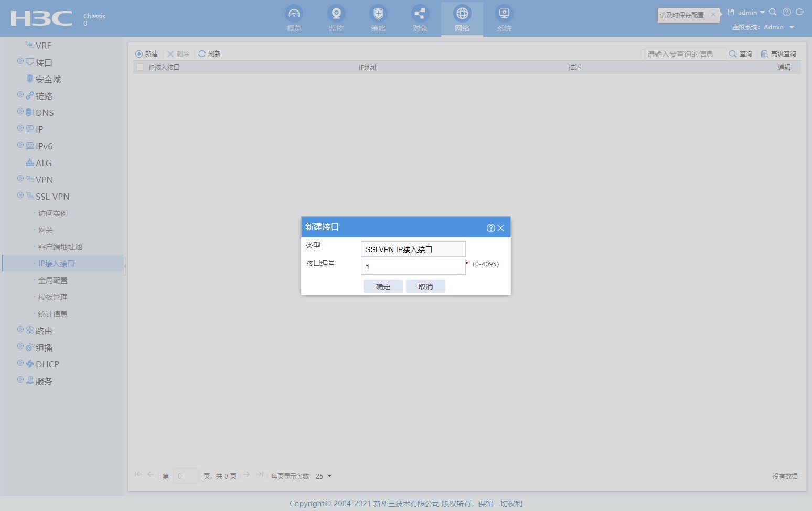The width and height of the screenshot is (812, 511).
Task: Open the 网络 network tab
Action: pyautogui.click(x=462, y=19)
